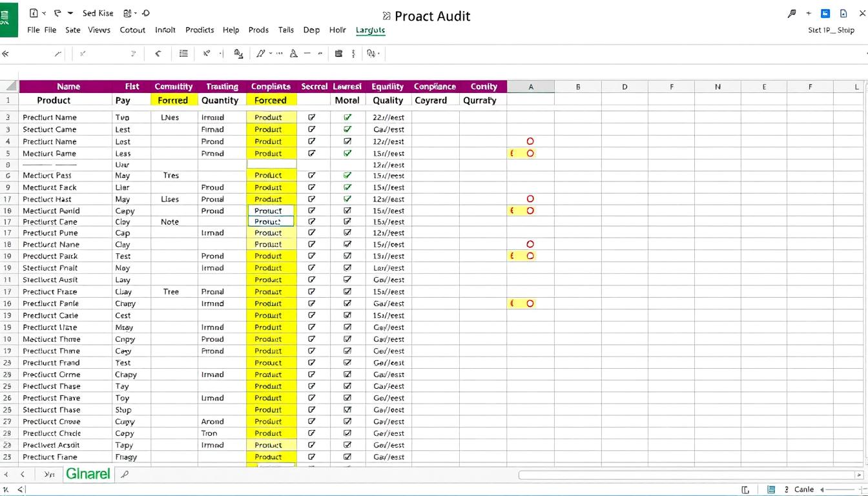Screen dimensions: 868x496
Task: Open the Help menu
Action: 231,30
